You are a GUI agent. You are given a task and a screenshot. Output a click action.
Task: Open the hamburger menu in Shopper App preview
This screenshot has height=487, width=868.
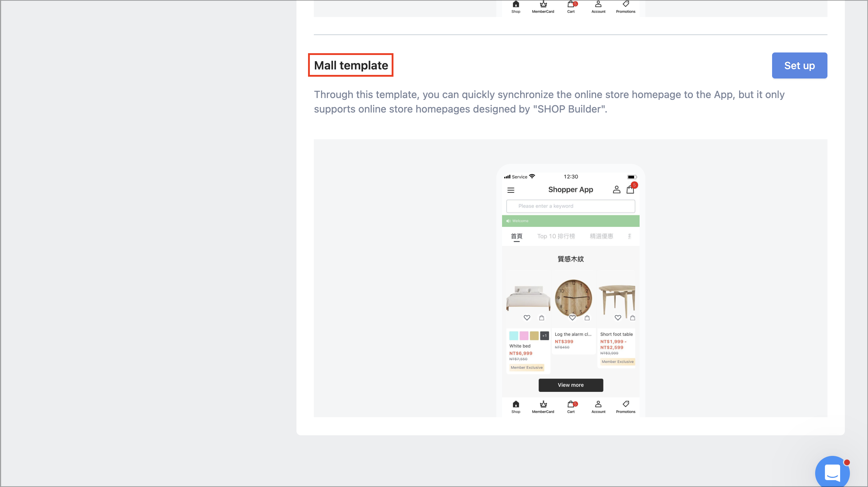(511, 190)
